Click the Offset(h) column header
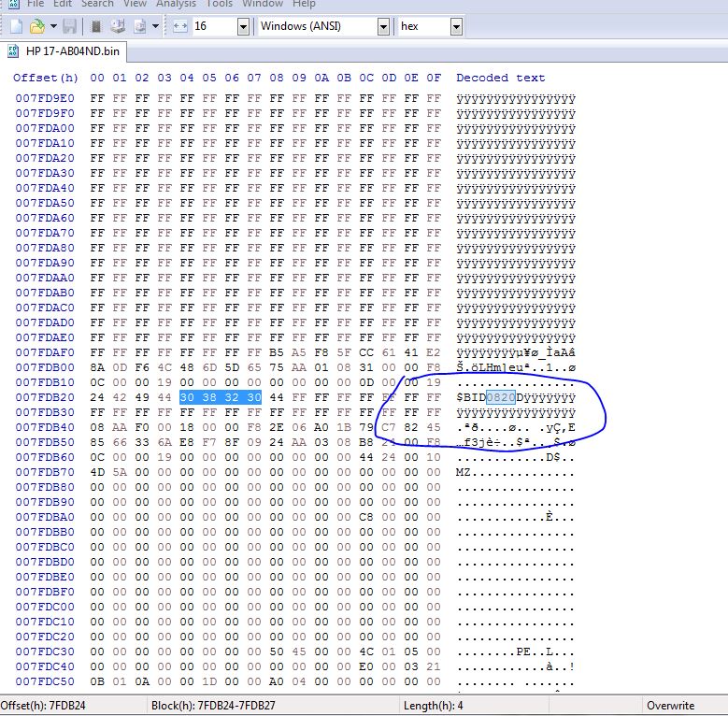This screenshot has width=728, height=716. (x=46, y=78)
